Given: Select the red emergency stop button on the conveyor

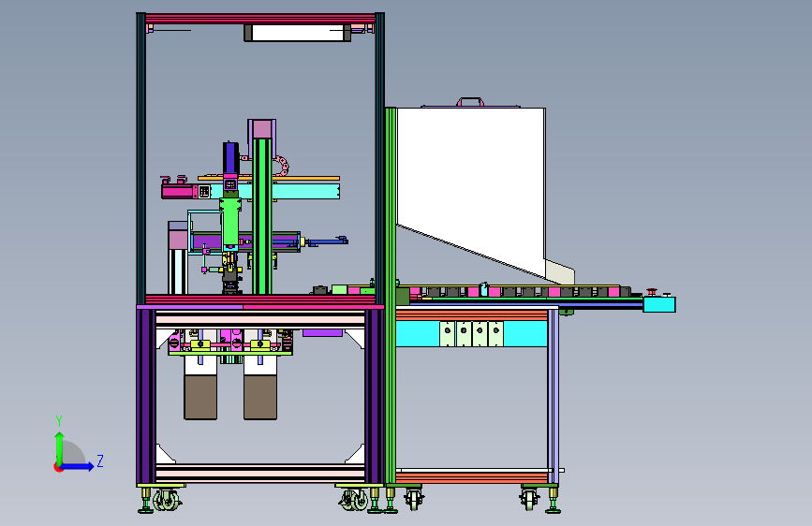Looking at the screenshot, I should [652, 292].
